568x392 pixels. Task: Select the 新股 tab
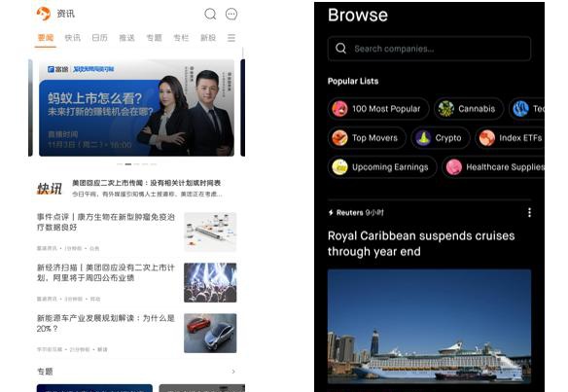[x=208, y=38]
